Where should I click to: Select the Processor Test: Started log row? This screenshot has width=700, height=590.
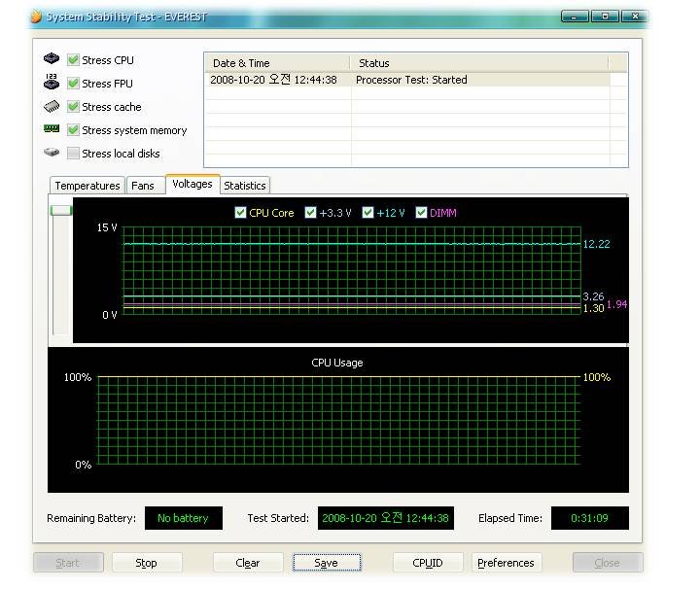pyautogui.click(x=407, y=80)
